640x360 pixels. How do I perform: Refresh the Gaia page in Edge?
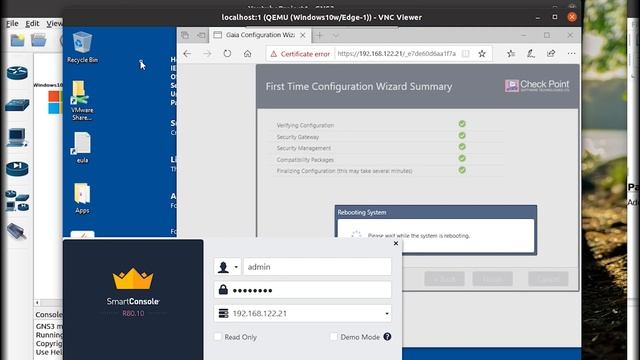(x=227, y=53)
